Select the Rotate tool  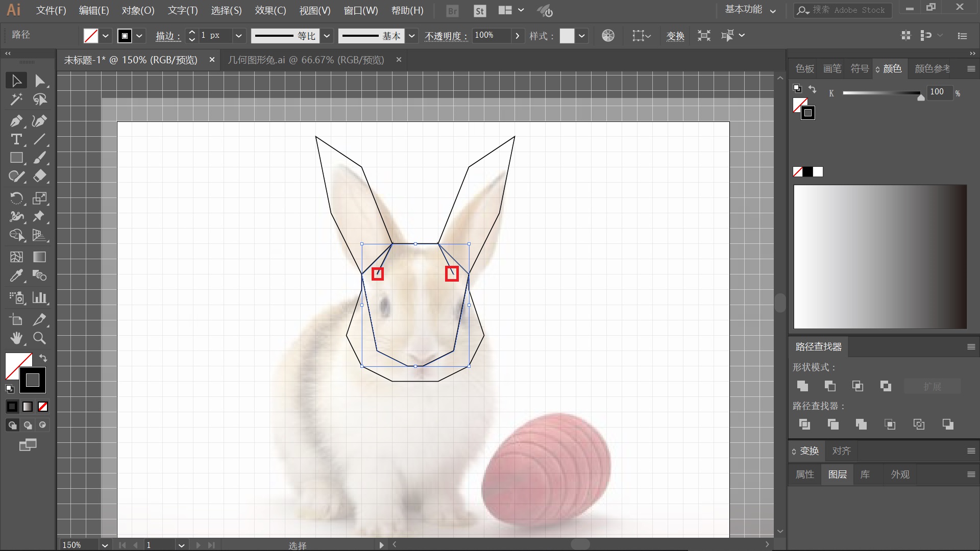(16, 198)
